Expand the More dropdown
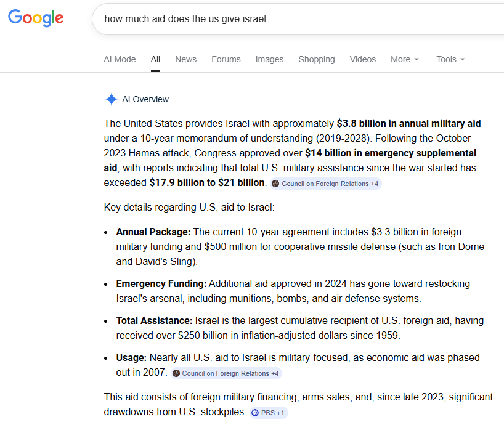 pos(404,59)
